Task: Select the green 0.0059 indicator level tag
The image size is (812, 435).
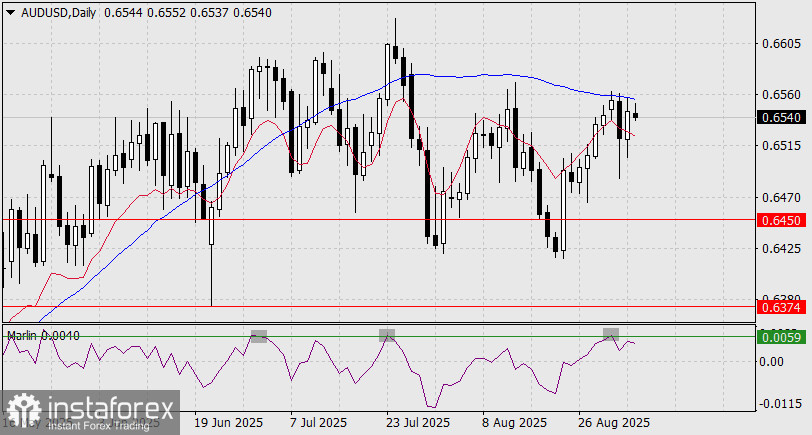Action: [782, 338]
